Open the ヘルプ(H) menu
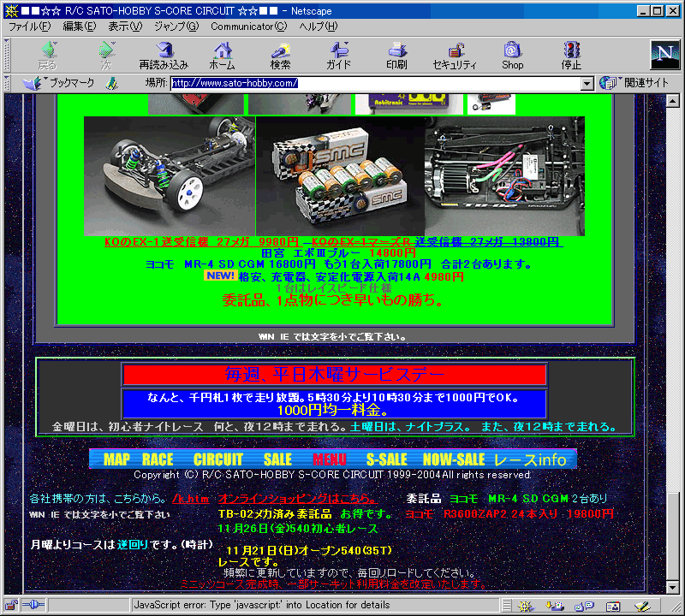685x616 pixels. click(319, 27)
